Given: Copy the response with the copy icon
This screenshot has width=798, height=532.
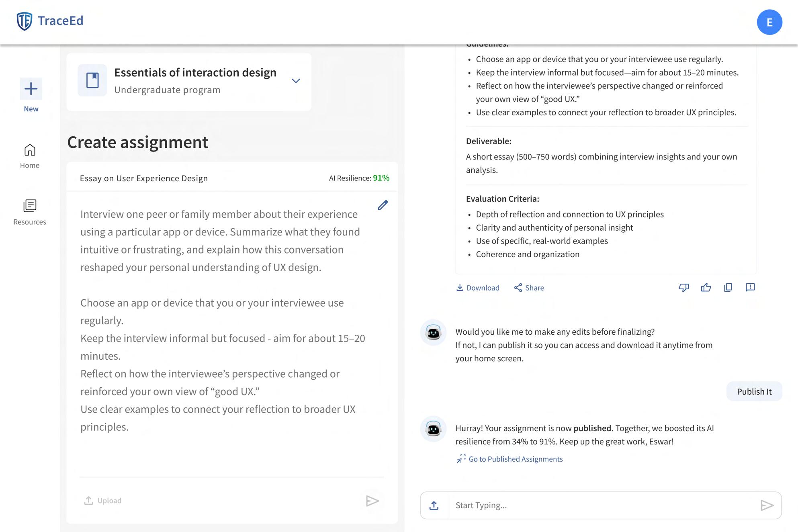Looking at the screenshot, I should (x=728, y=288).
